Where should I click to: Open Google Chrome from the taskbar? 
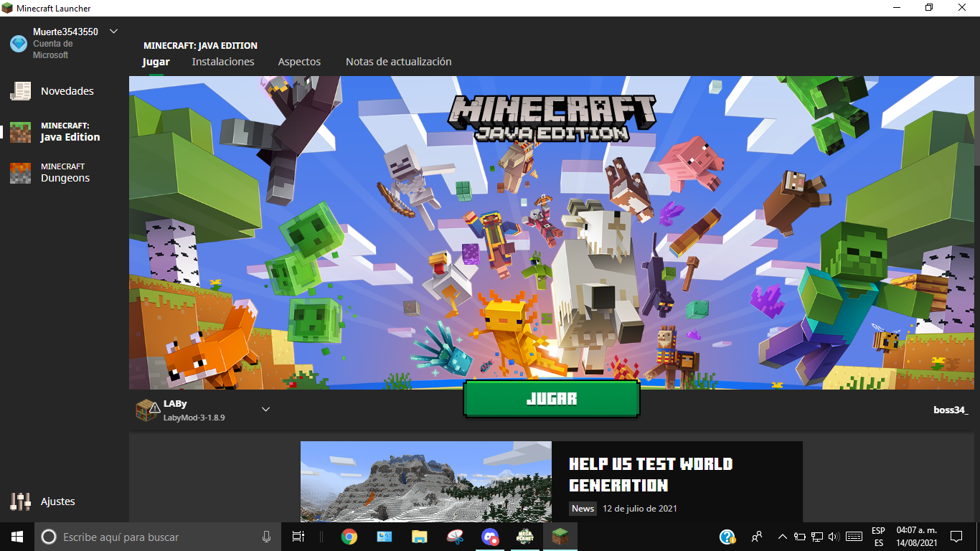pos(349,537)
